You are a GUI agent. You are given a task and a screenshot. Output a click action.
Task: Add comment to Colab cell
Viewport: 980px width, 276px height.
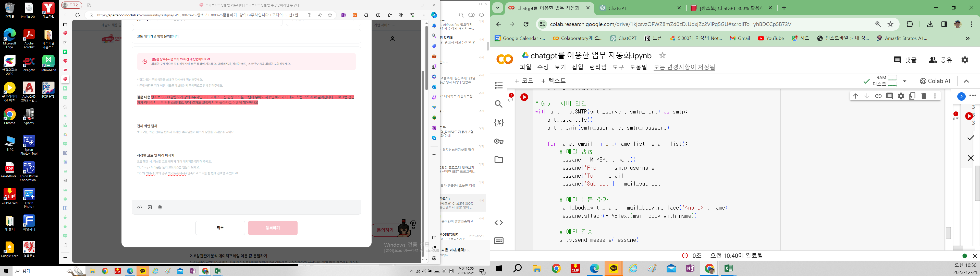(889, 96)
